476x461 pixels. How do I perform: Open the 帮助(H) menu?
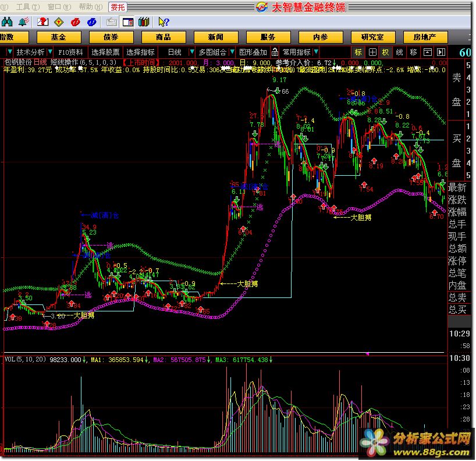click(90, 6)
